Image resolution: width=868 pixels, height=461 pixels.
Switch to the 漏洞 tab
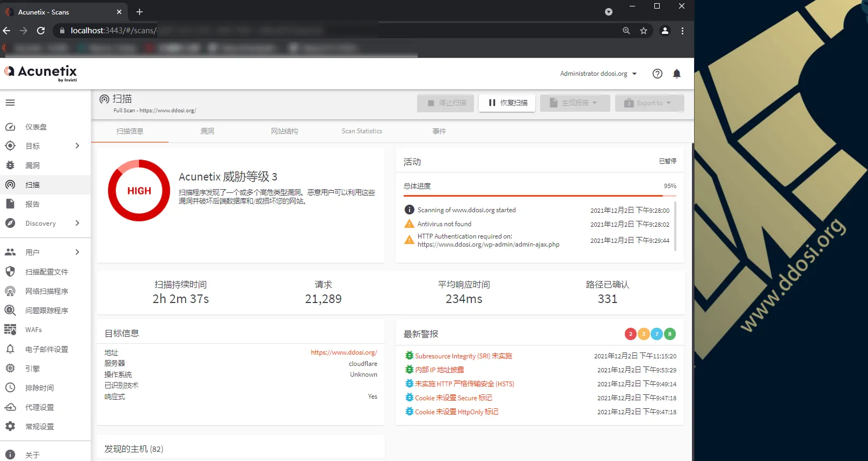[207, 131]
